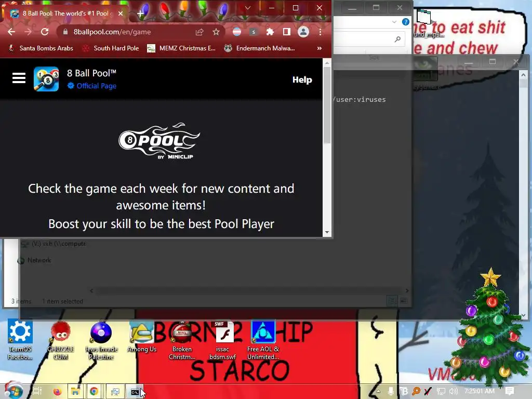Open a new Chrome tab
Viewport: 532px width, 399px height.
click(140, 14)
